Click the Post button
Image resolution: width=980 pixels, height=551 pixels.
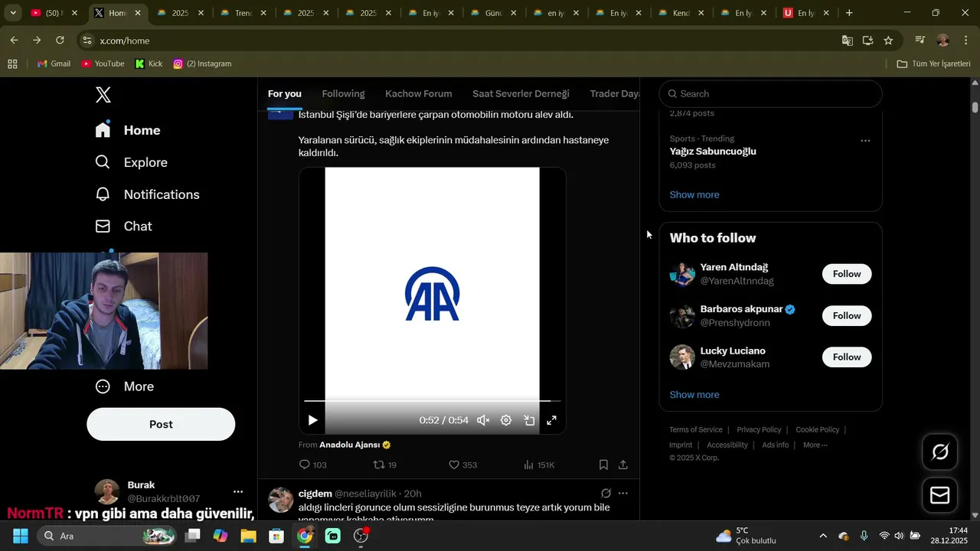161,424
